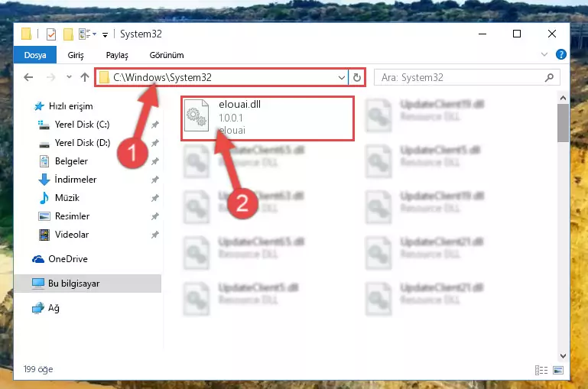Select the elouai.dll file name

pos(239,104)
